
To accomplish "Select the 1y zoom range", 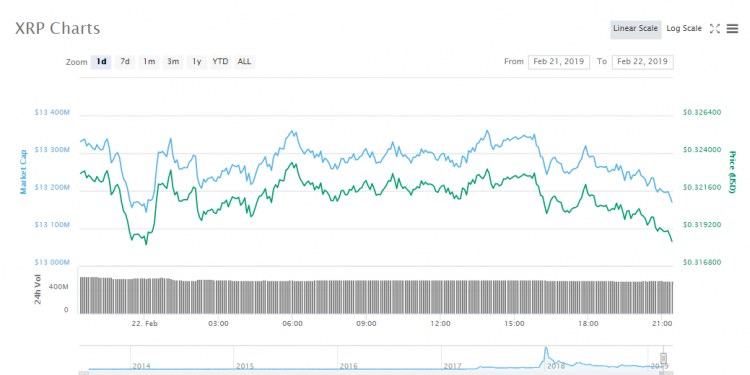I will 197,62.
